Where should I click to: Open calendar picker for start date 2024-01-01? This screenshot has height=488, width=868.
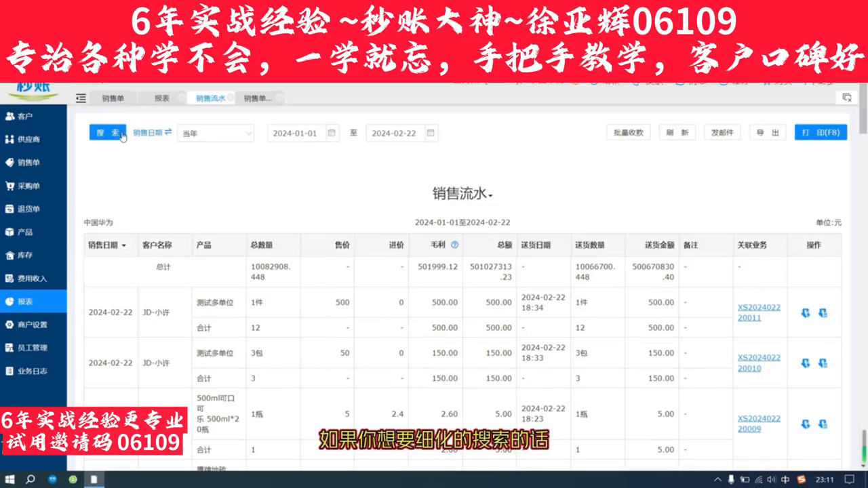[x=332, y=133]
